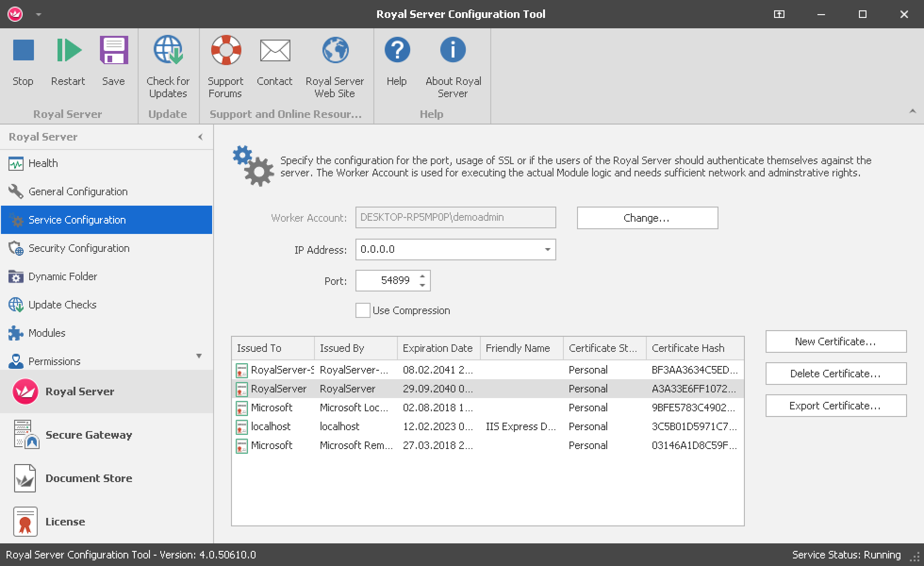The image size is (924, 566).
Task: Open the Security Configuration page
Action: click(79, 248)
